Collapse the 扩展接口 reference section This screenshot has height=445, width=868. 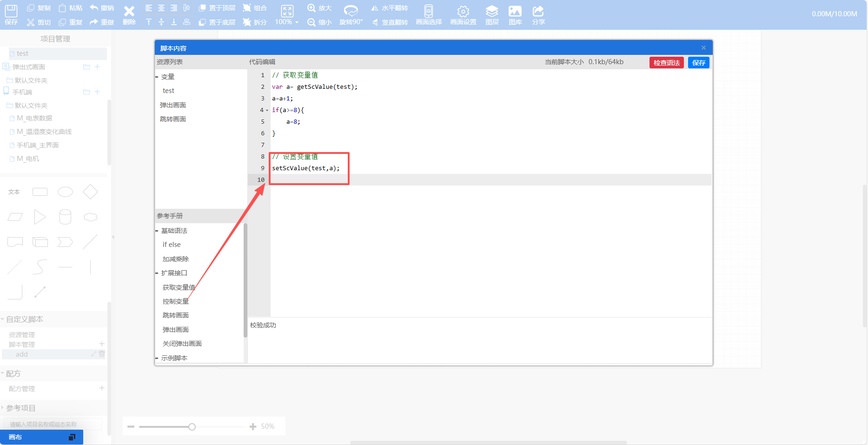click(157, 273)
